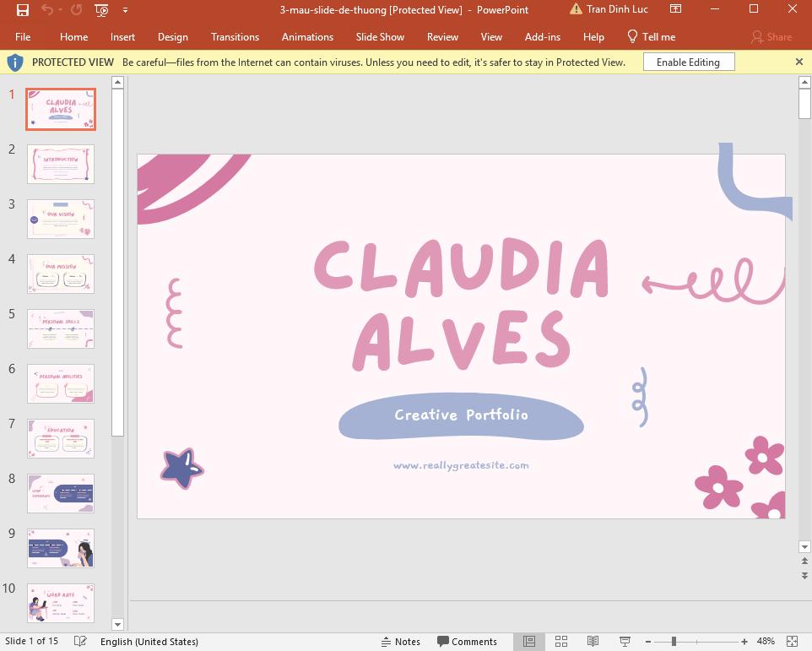Click the Save icon in Quick Access Toolbar
Screen dimensions: 812x651
click(x=23, y=10)
